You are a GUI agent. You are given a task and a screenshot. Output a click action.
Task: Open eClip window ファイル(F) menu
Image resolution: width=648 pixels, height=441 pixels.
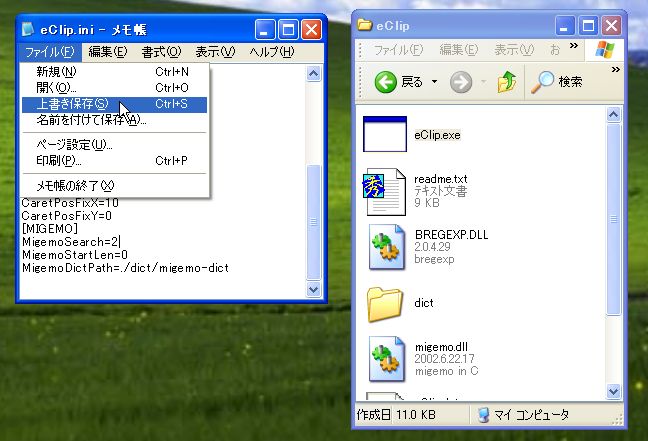click(399, 50)
